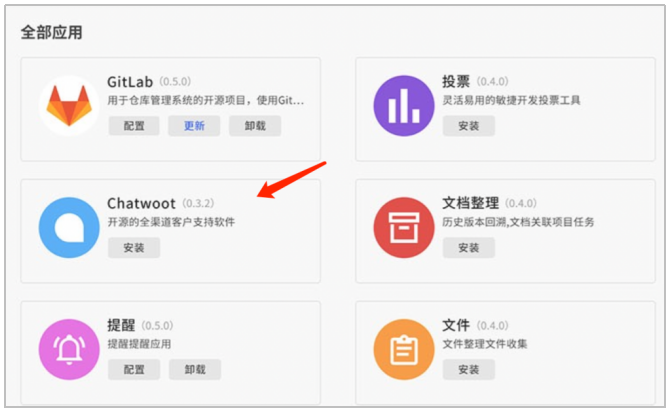Install the 文件 app

tap(469, 369)
